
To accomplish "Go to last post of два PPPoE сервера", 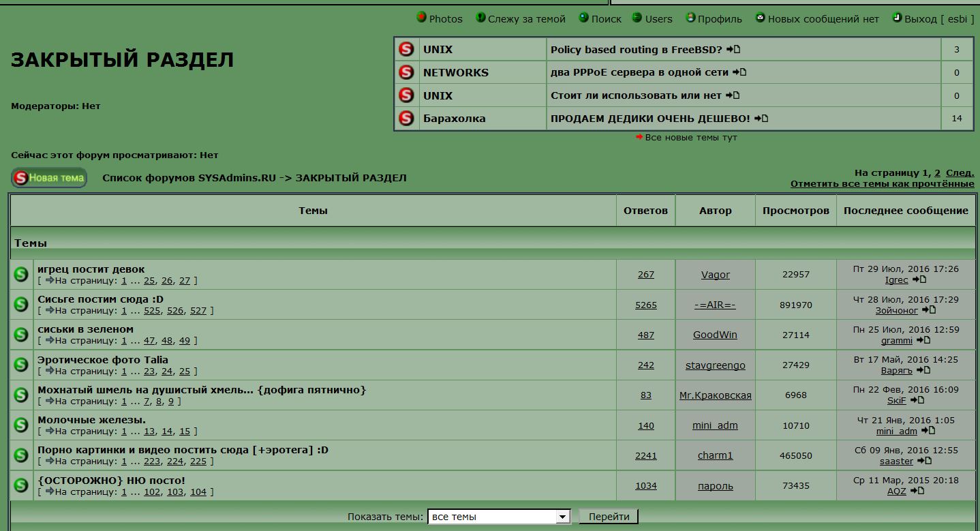I will [739, 72].
